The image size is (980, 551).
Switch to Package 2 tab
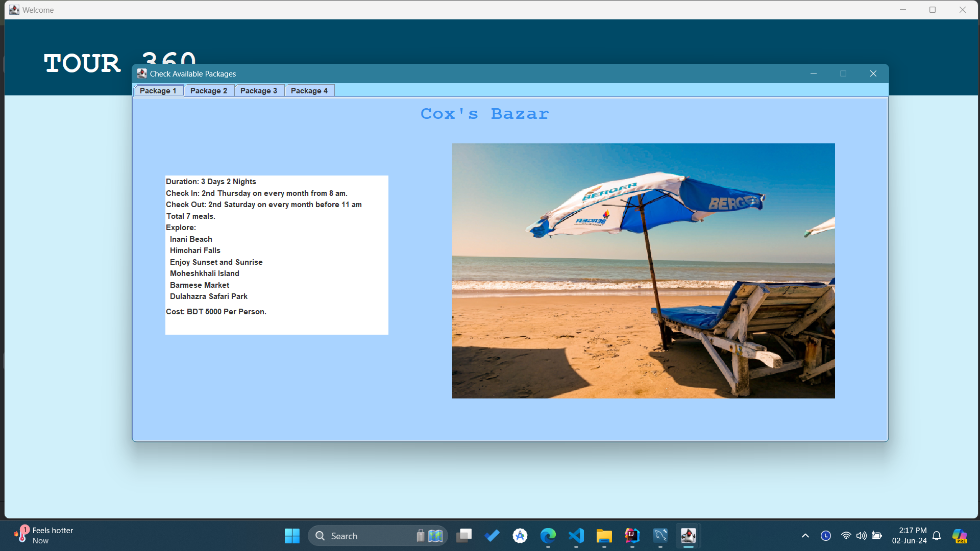209,91
